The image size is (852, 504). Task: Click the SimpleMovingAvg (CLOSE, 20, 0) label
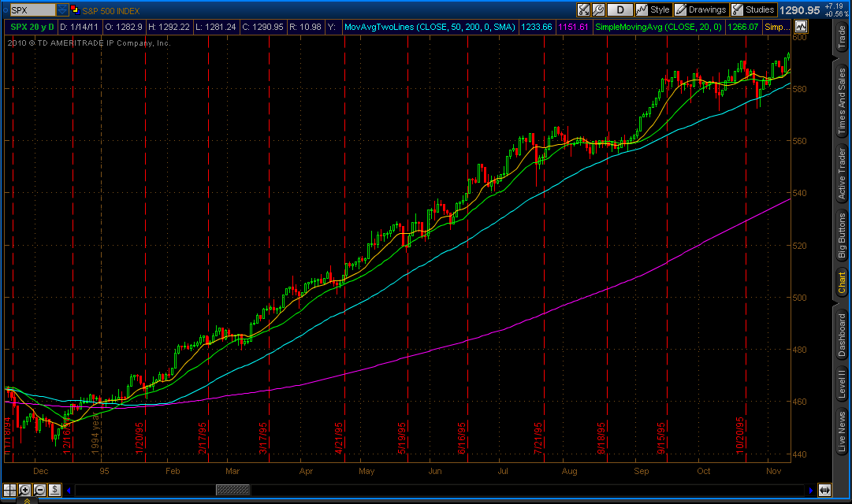pyautogui.click(x=659, y=27)
